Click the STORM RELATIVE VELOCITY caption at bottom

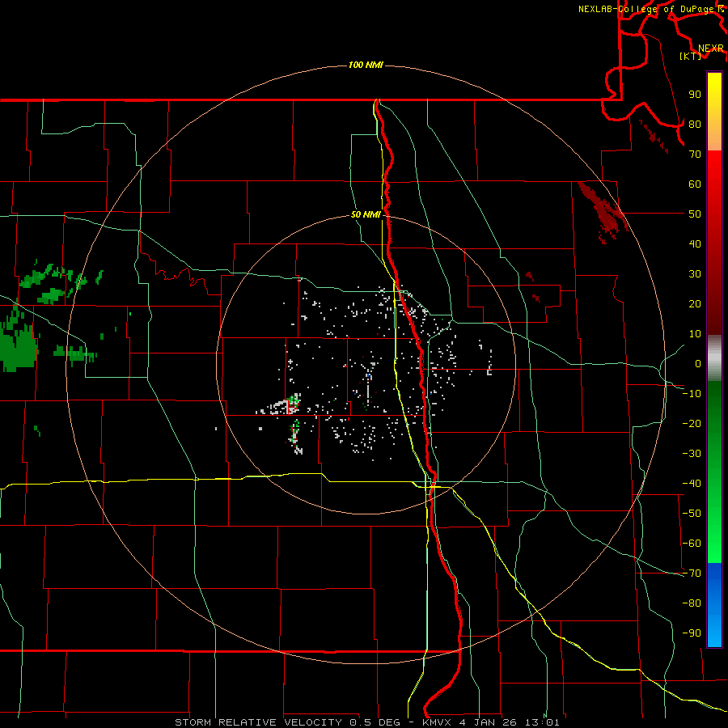[367, 722]
